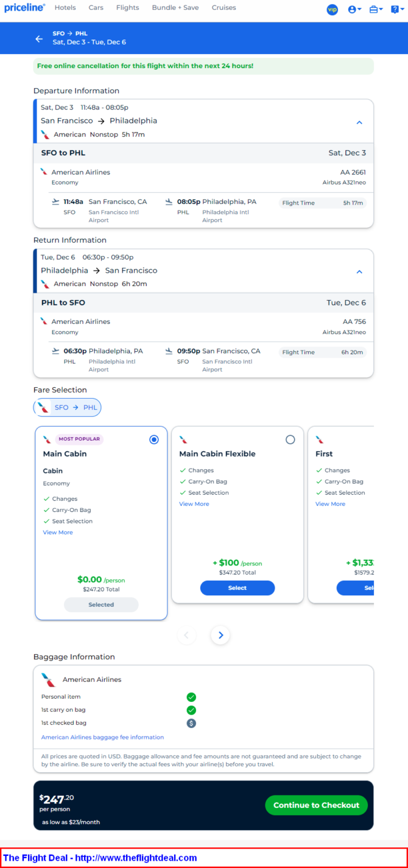This screenshot has width=408, height=868.
Task: Click the Selected button in Main Cabin
Action: [x=101, y=604]
